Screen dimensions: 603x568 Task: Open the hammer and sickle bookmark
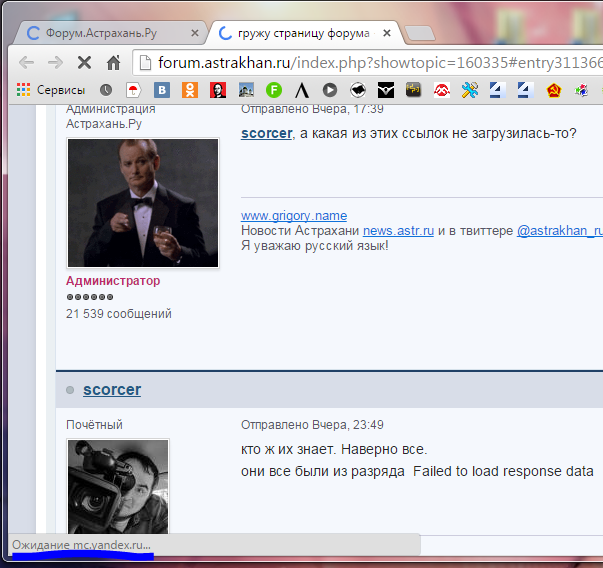pyautogui.click(x=554, y=90)
